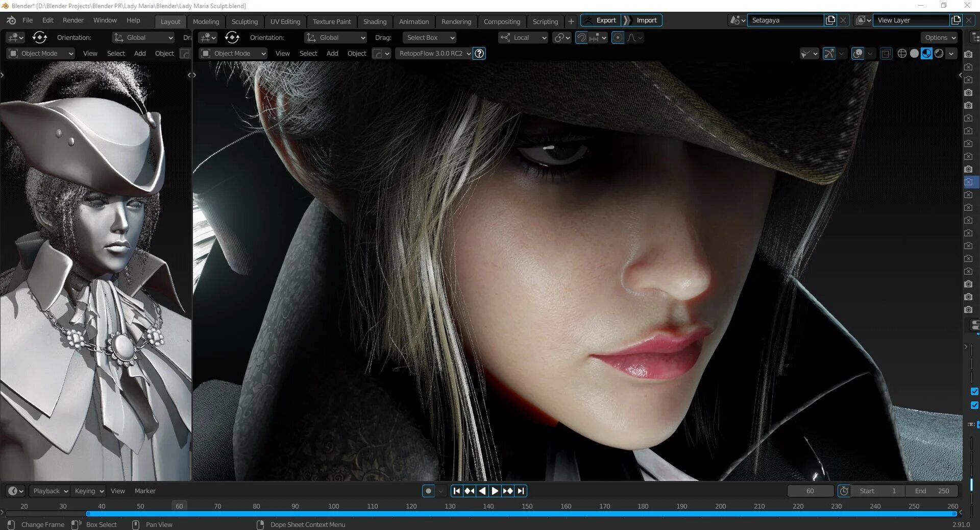Open Object Mode dropdown in left viewport

41,53
